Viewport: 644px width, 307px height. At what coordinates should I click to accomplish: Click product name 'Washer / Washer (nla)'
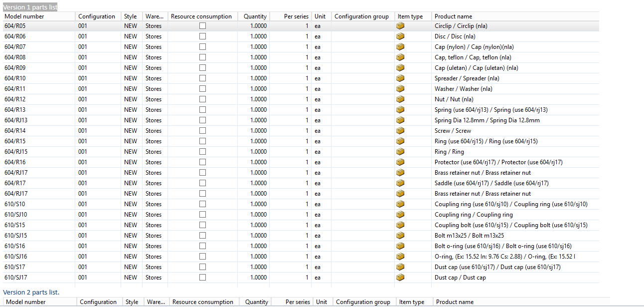[463, 88]
